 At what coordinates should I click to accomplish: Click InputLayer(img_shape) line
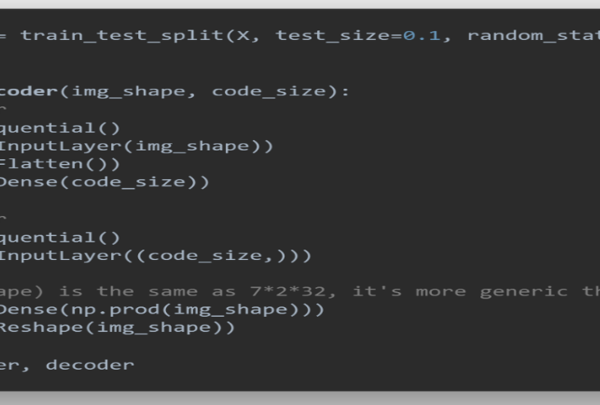tap(136, 146)
